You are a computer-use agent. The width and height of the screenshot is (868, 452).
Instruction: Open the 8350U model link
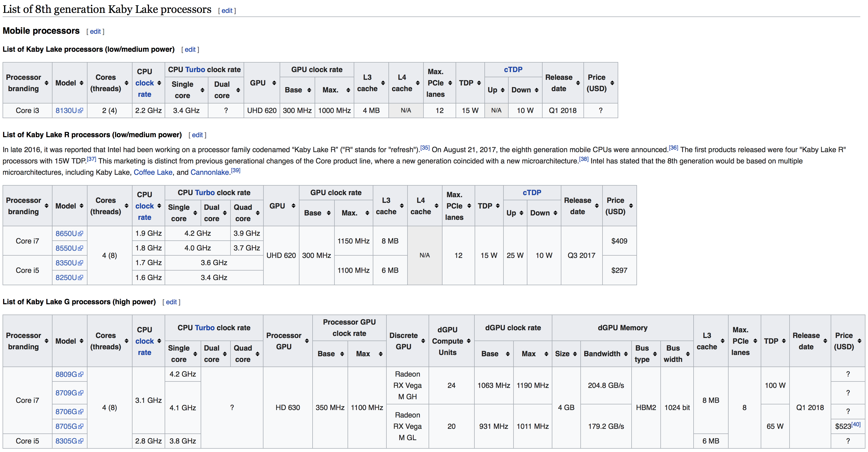click(66, 263)
